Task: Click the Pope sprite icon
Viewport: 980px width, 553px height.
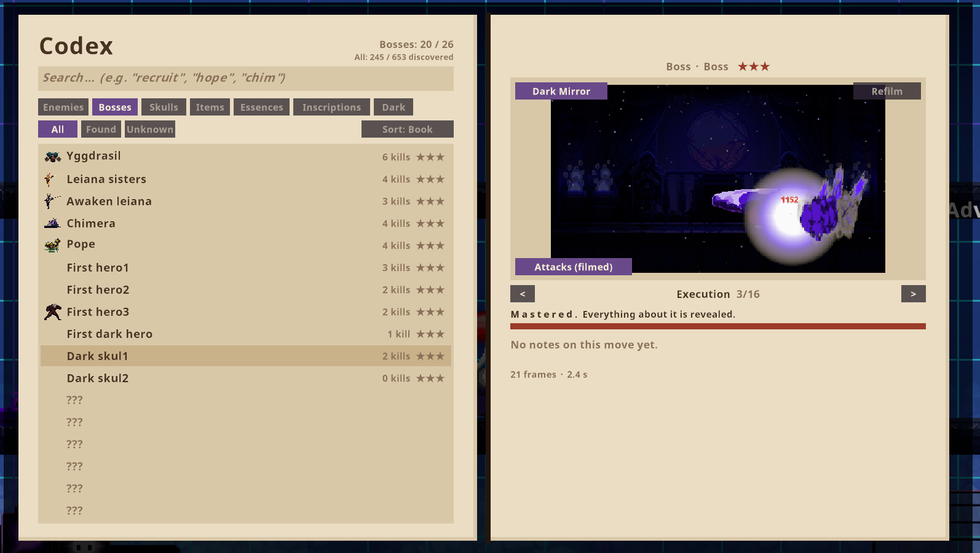Action: click(x=52, y=245)
